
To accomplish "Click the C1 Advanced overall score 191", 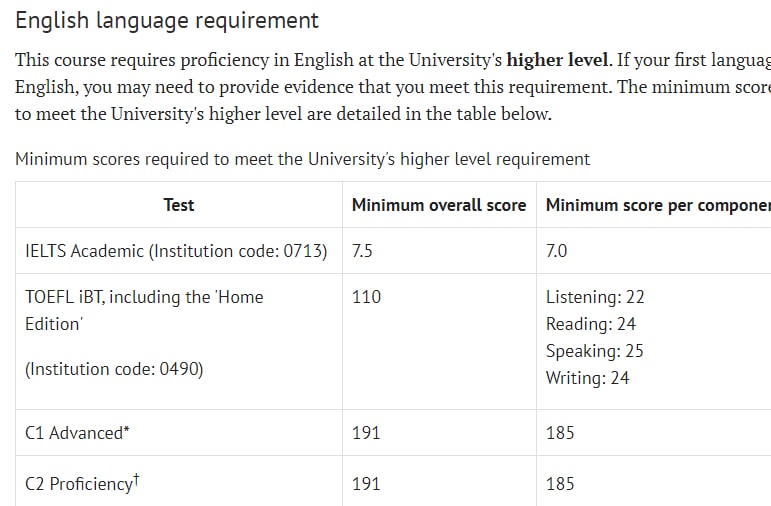I will point(366,433).
